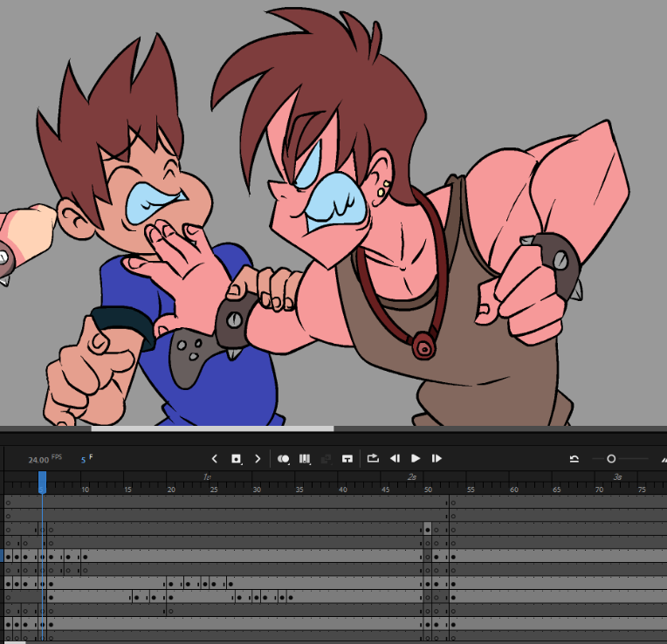Move playhead to frame 15 on ruler
This screenshot has height=644, width=667.
[x=128, y=490]
